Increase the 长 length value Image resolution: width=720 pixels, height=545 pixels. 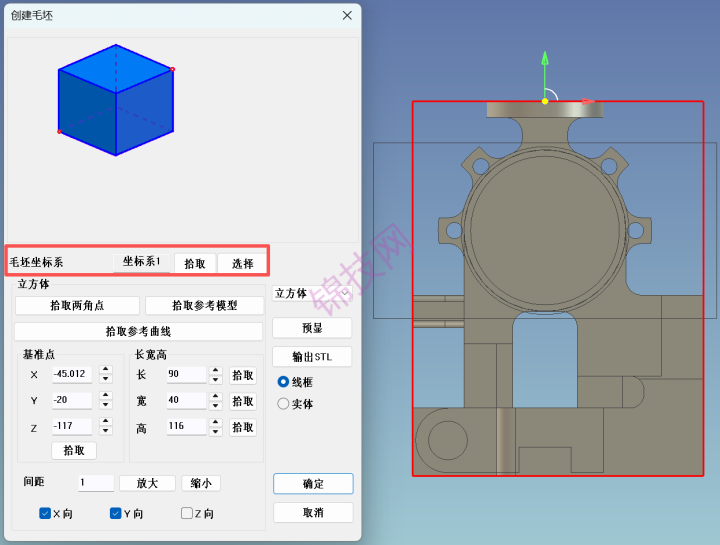[216, 370]
